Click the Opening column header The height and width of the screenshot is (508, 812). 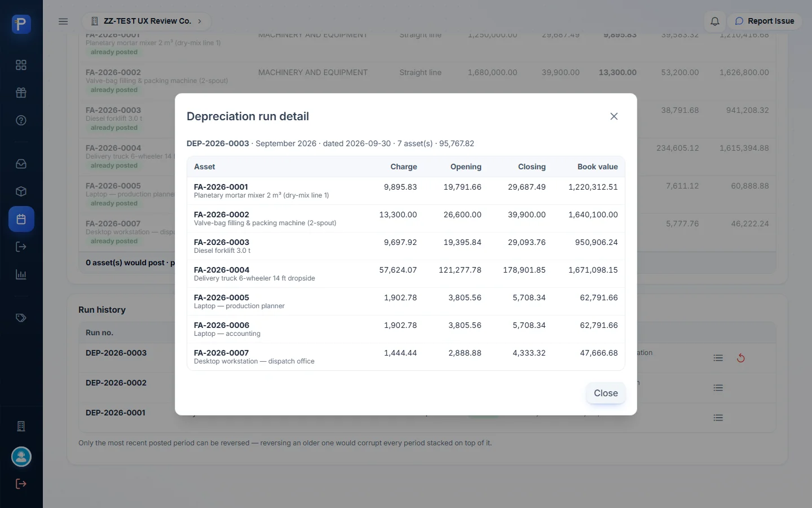(x=466, y=167)
